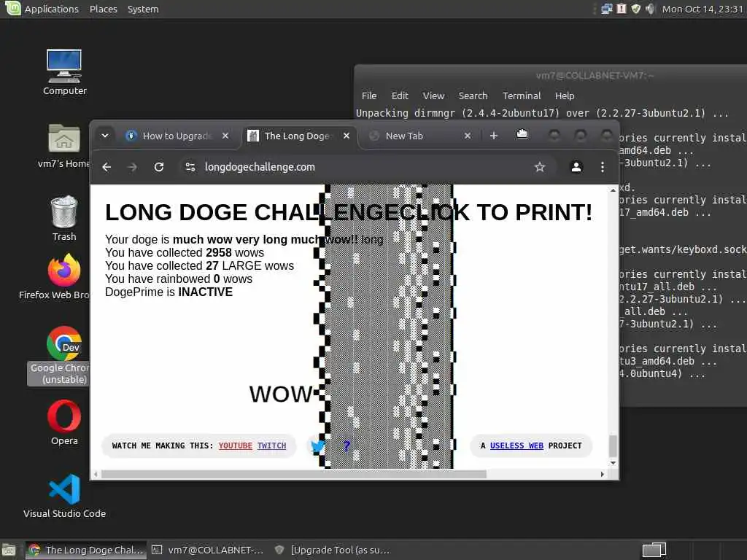This screenshot has width=747, height=560.
Task: Click the scroll down arrow on page
Action: click(x=613, y=463)
